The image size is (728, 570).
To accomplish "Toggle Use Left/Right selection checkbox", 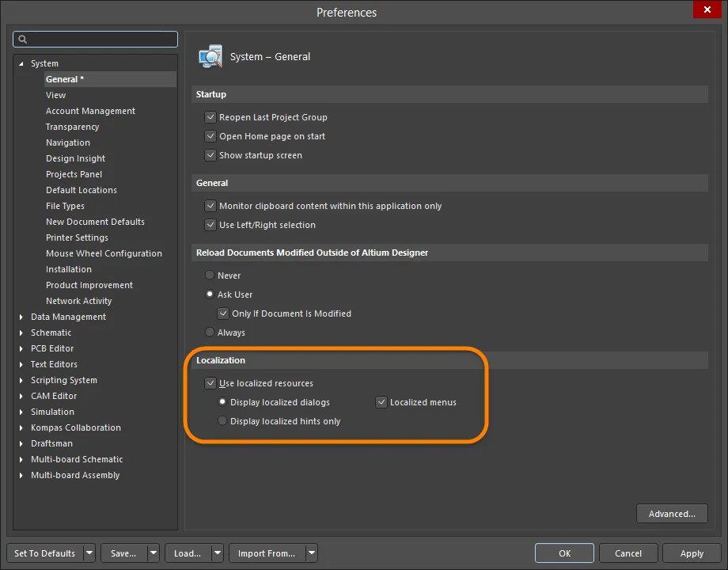I will point(210,225).
